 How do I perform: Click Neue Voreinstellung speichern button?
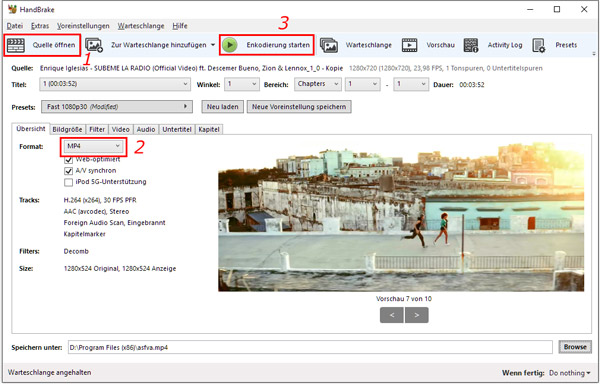(299, 107)
